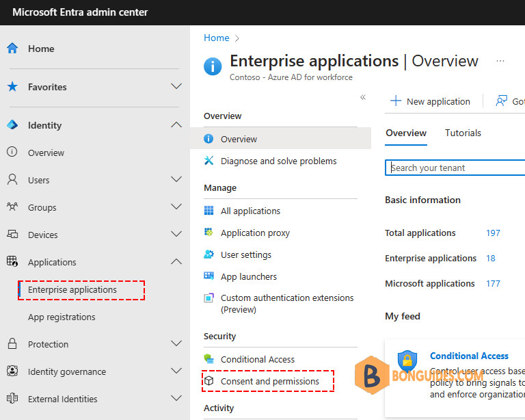Click the Home house icon in sidebar

[12, 49]
